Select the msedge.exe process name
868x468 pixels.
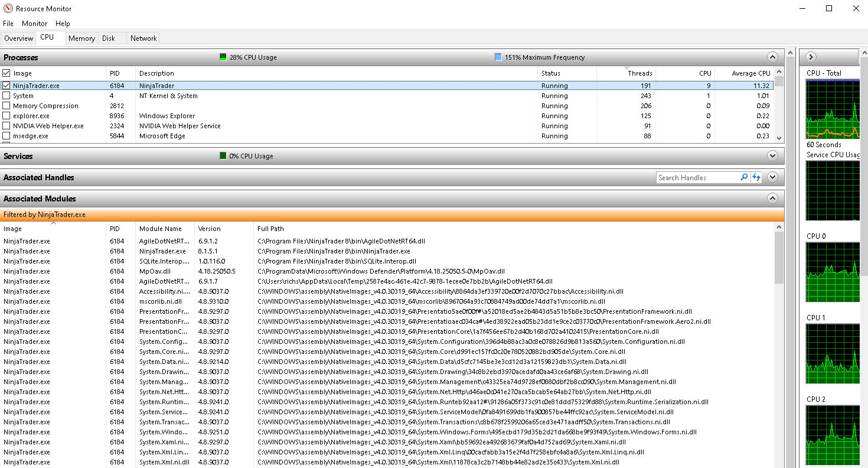[x=31, y=136]
